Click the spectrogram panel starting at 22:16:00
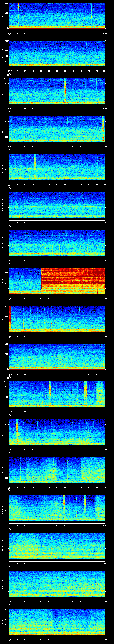Image resolution: width=114 pixels, height=644 pixels. point(57,16)
